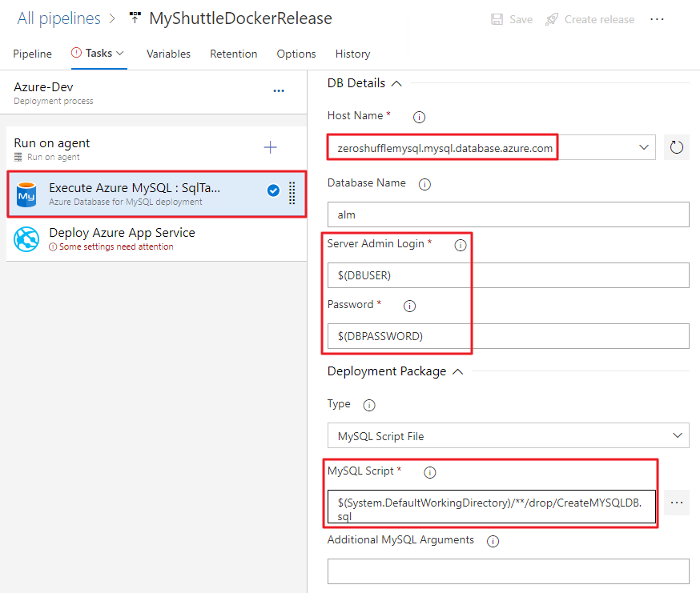Click the Tasks warning icon

point(76,53)
